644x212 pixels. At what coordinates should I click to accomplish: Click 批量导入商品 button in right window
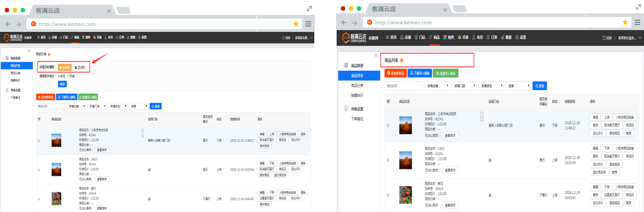click(x=446, y=73)
